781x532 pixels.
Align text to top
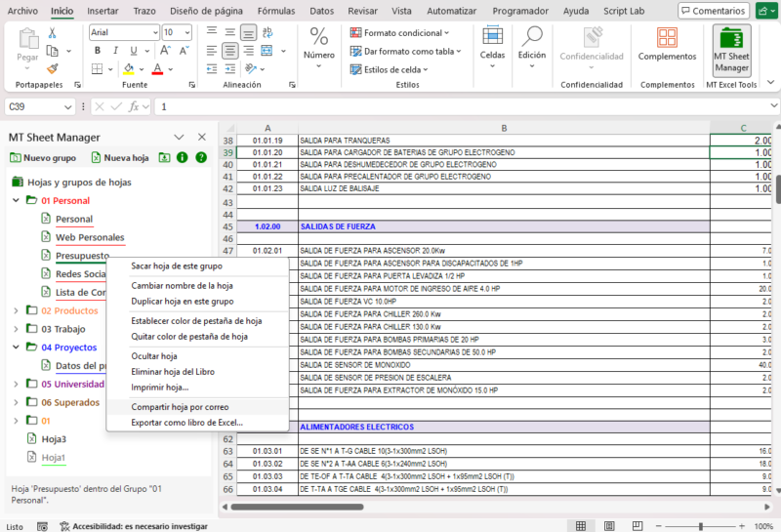212,32
